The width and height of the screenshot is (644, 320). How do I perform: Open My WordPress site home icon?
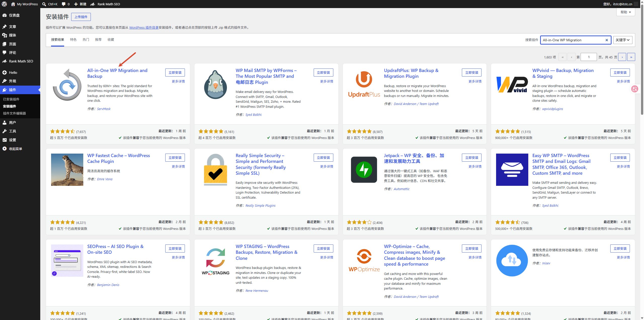tap(13, 4)
